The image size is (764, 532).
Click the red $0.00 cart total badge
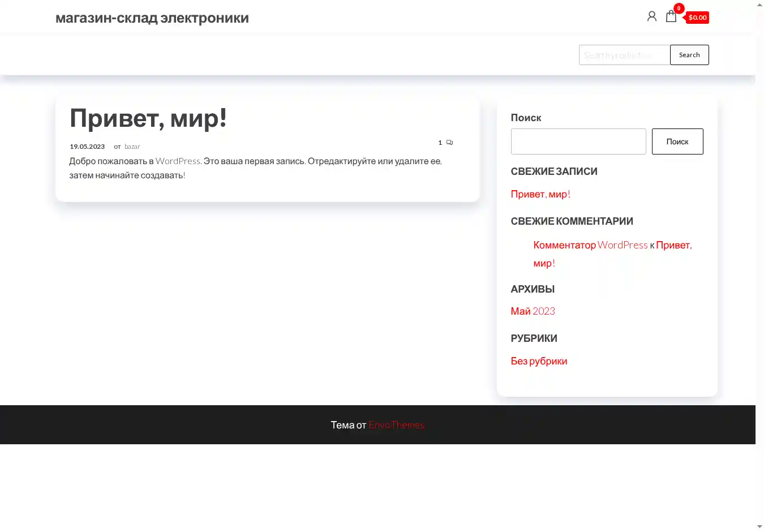697,18
